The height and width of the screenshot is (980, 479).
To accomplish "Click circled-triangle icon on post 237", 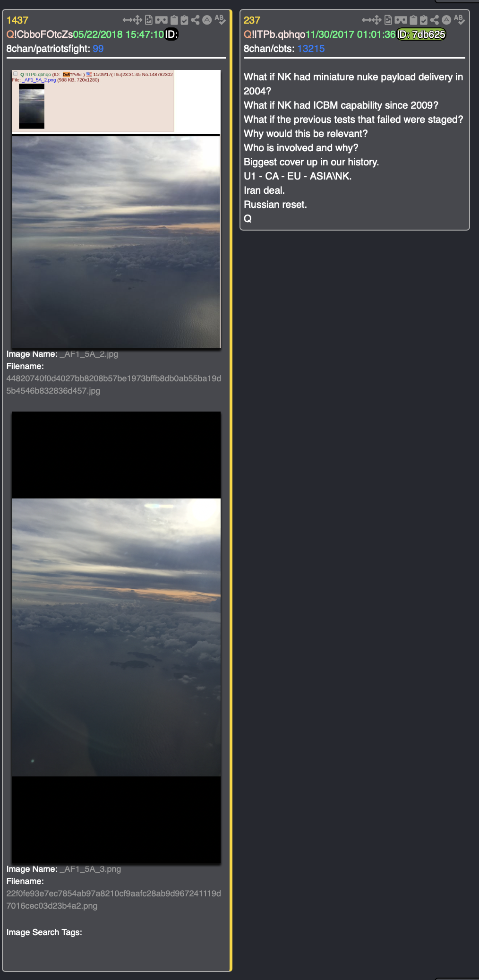I will [446, 20].
